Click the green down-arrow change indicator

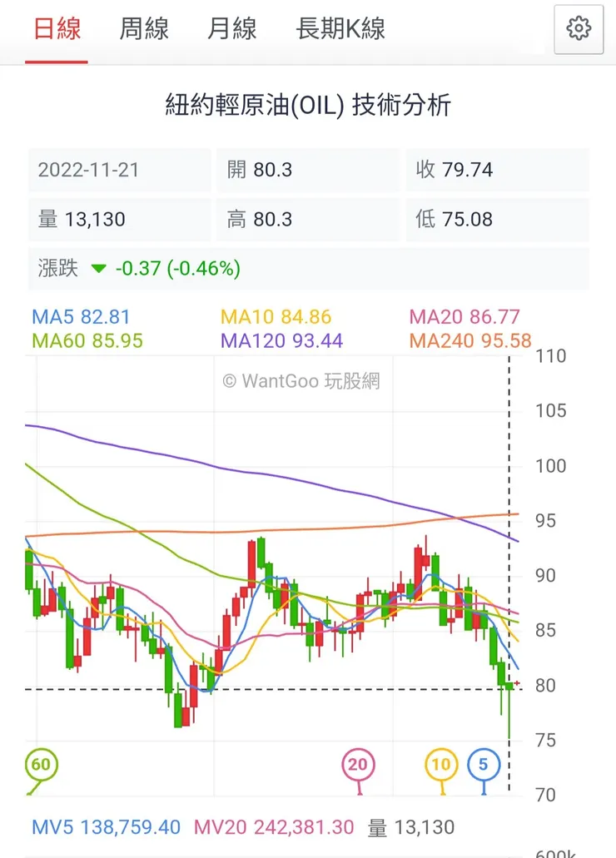pos(99,269)
